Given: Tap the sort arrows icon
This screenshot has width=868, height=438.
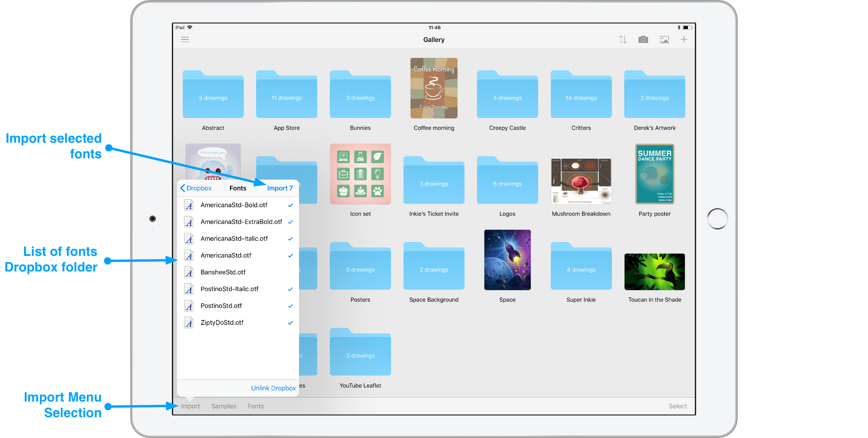Looking at the screenshot, I should [623, 39].
